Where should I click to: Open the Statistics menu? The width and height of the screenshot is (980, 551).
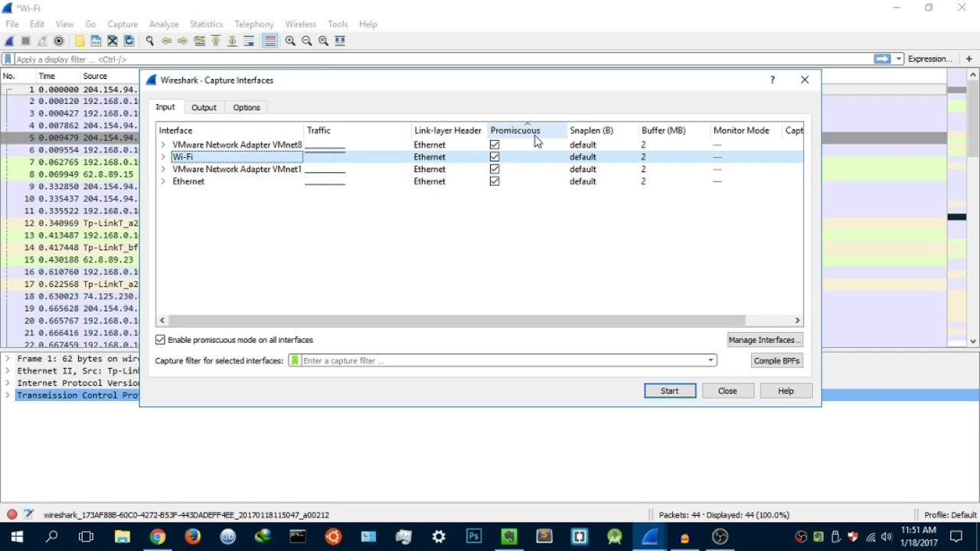coord(206,24)
